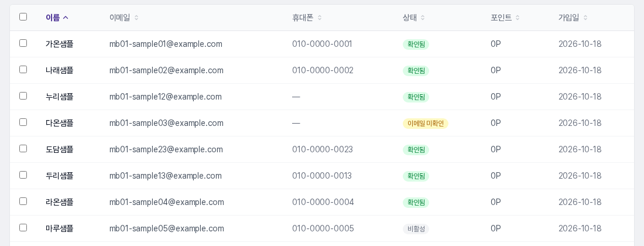Sort by the 휴대폰 column header
This screenshot has height=246, width=644.
[x=307, y=17]
